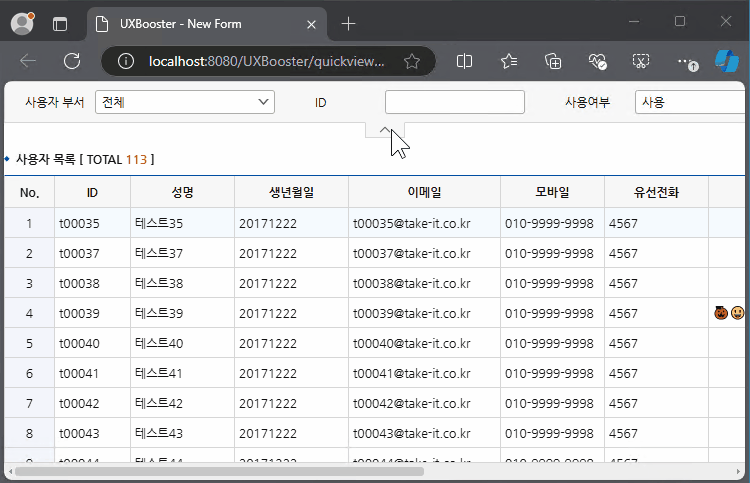Sort by the 생년월일 column header

point(291,192)
